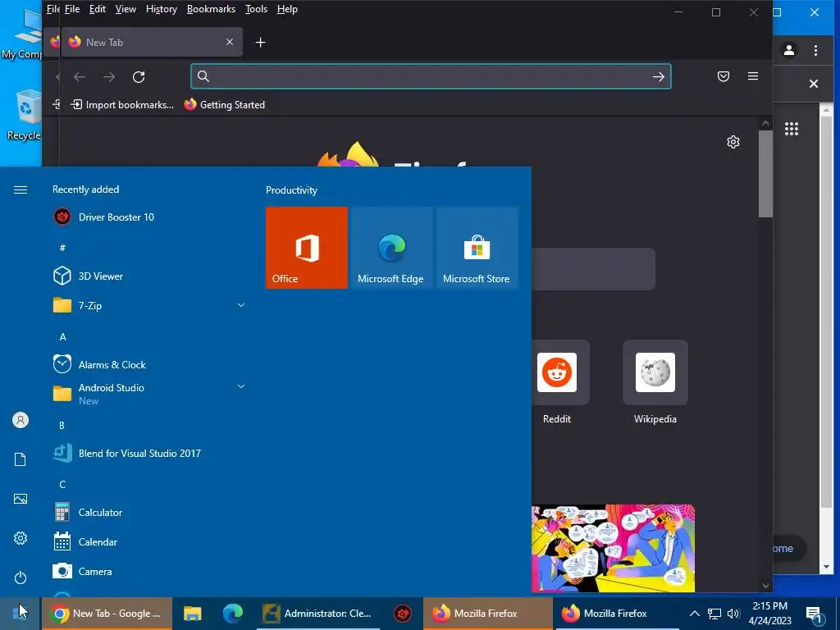Click the Recently added heading

[85, 189]
